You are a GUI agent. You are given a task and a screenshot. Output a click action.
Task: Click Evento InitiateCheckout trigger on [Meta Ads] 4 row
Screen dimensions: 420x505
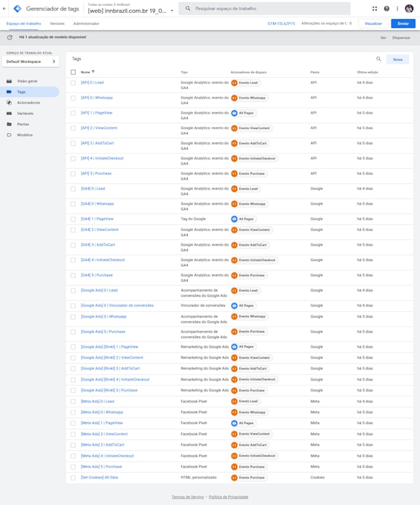pos(254,456)
